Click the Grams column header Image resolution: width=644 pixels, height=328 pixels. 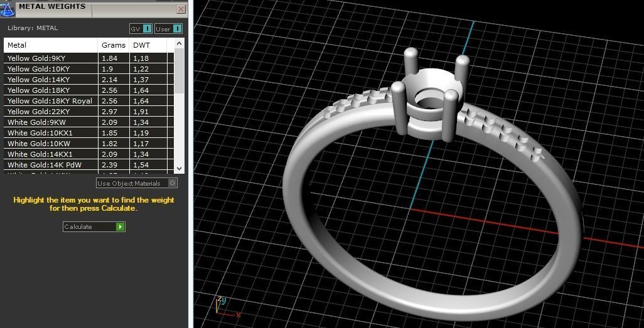tap(114, 45)
